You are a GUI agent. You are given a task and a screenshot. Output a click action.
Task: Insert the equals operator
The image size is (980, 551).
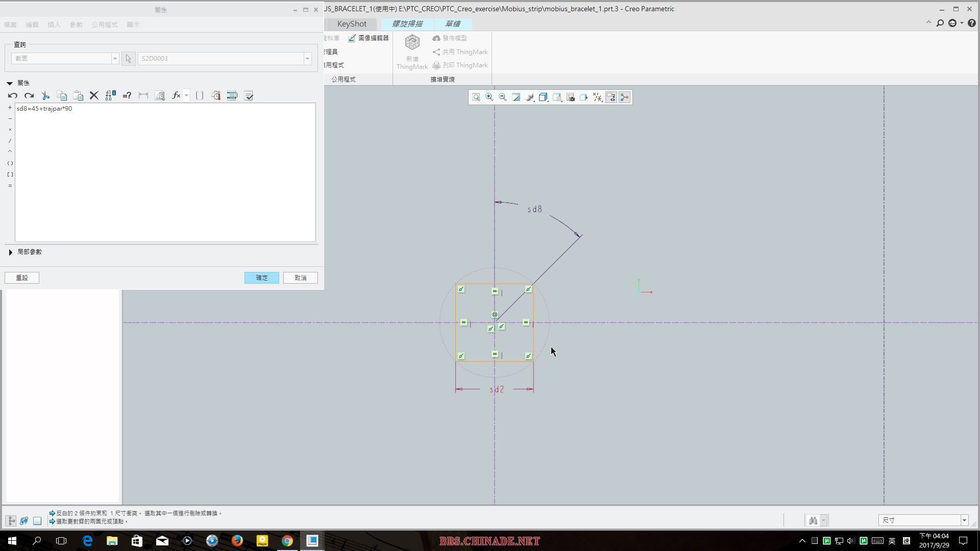[10, 186]
